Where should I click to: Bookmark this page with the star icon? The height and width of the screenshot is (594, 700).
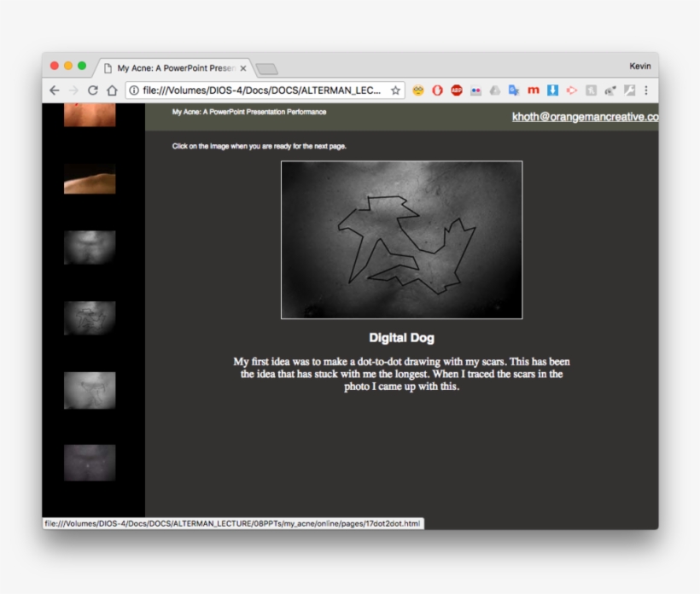396,90
